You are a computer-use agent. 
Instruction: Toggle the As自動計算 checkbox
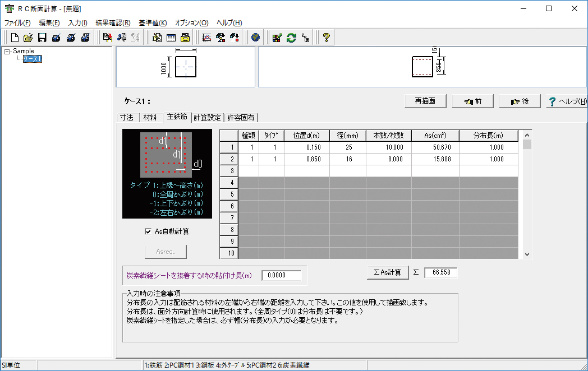pyautogui.click(x=148, y=231)
